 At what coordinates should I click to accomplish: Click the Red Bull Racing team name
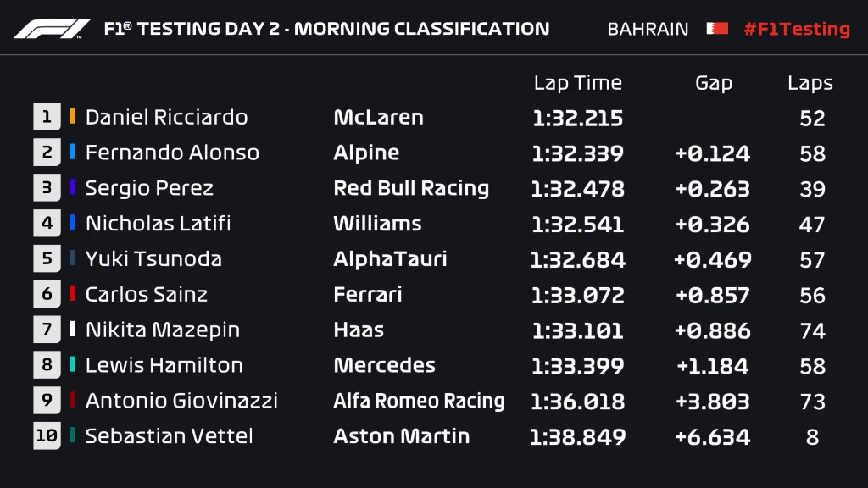tap(411, 188)
